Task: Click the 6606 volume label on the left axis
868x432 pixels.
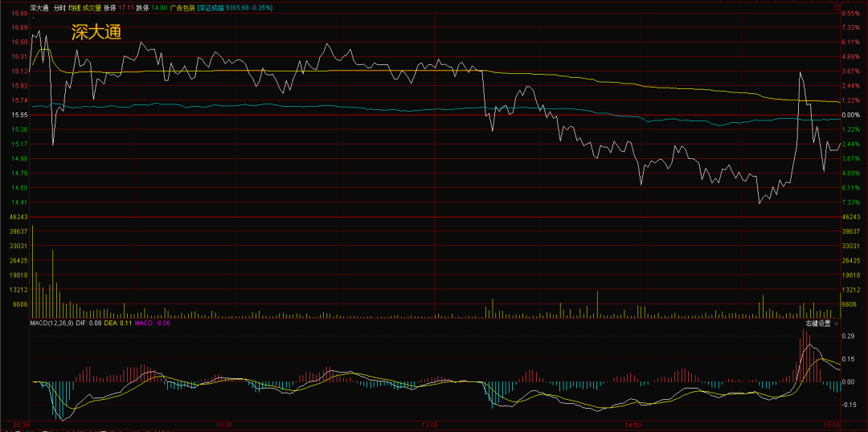Action: (21, 304)
